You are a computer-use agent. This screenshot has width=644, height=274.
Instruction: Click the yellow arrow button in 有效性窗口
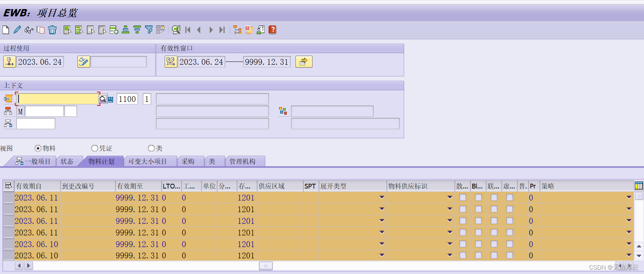304,62
